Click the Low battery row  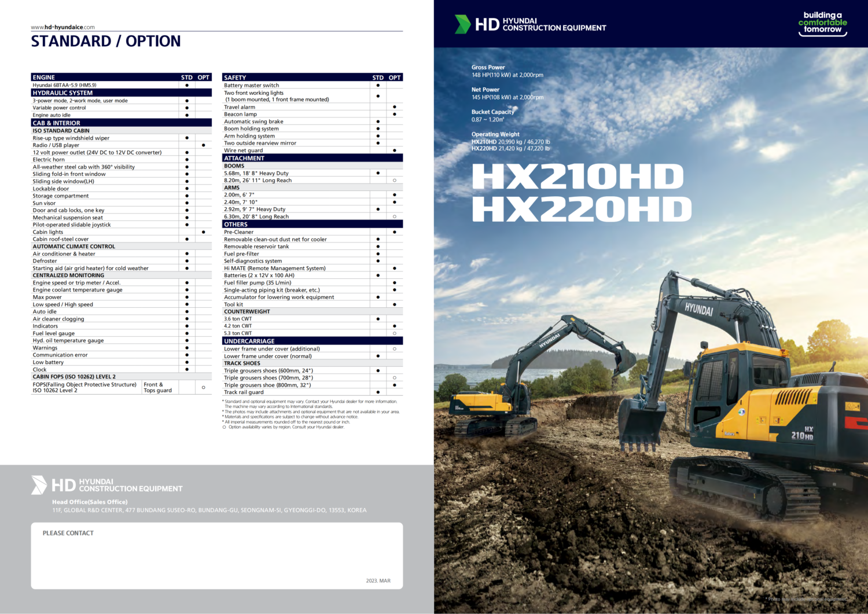tap(122, 362)
